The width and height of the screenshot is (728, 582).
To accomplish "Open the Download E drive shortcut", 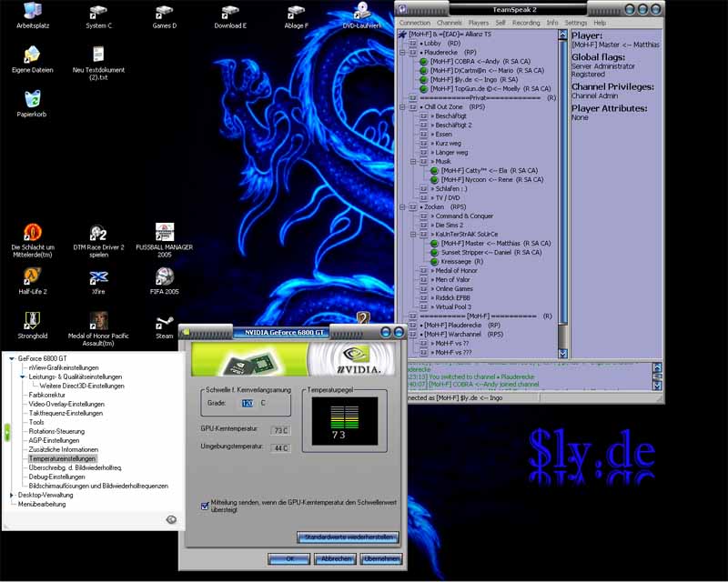I will 230,16.
